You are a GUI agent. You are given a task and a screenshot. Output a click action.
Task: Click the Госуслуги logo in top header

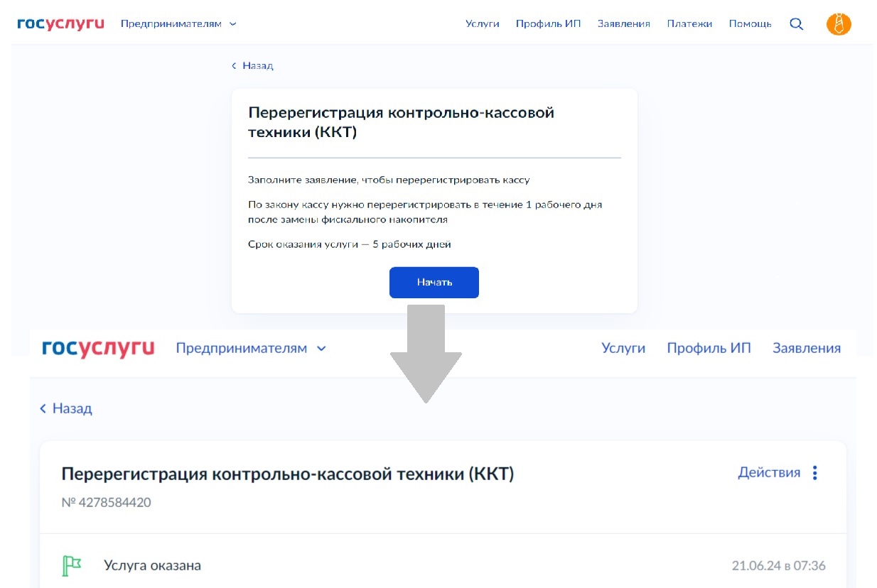(61, 23)
